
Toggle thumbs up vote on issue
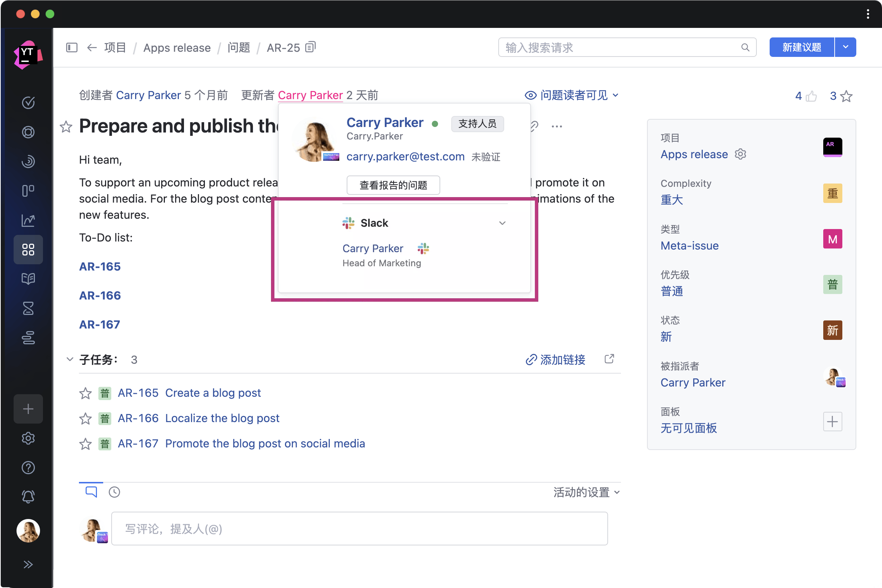[x=811, y=97]
